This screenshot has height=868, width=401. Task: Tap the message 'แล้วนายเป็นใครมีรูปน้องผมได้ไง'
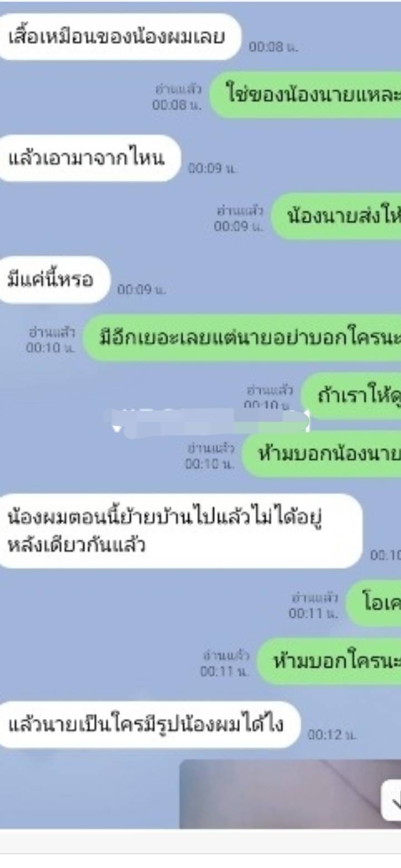click(150, 724)
